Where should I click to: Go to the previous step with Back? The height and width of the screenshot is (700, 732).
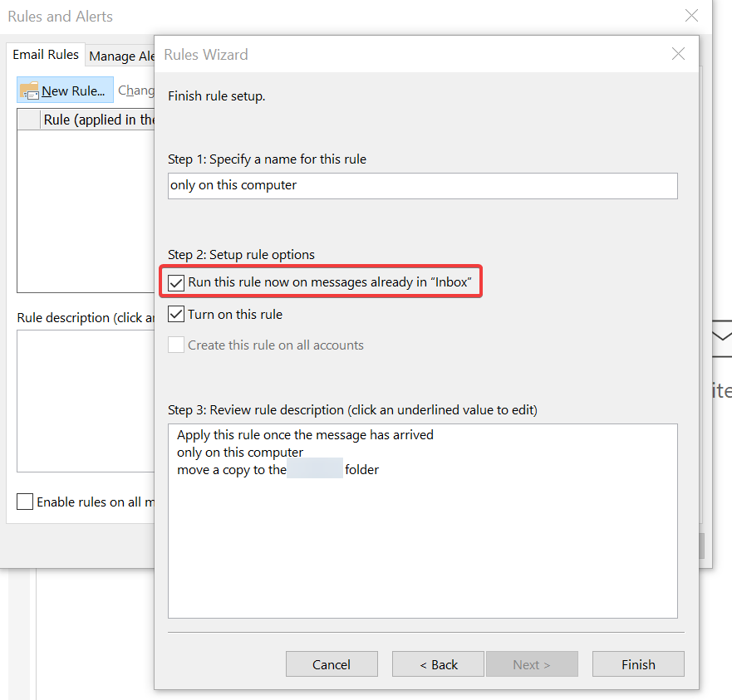[438, 664]
